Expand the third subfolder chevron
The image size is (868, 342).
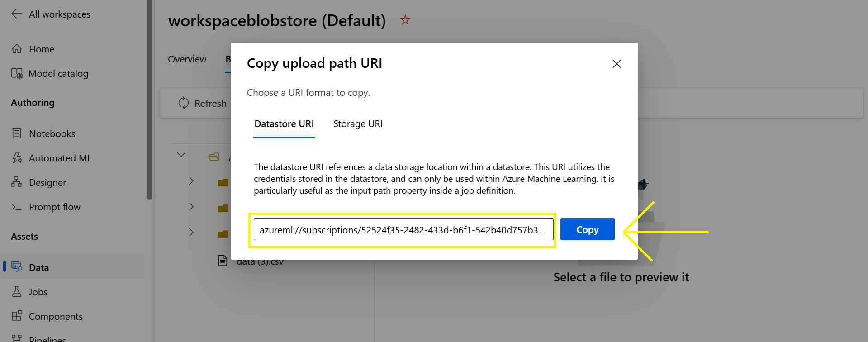tap(191, 233)
